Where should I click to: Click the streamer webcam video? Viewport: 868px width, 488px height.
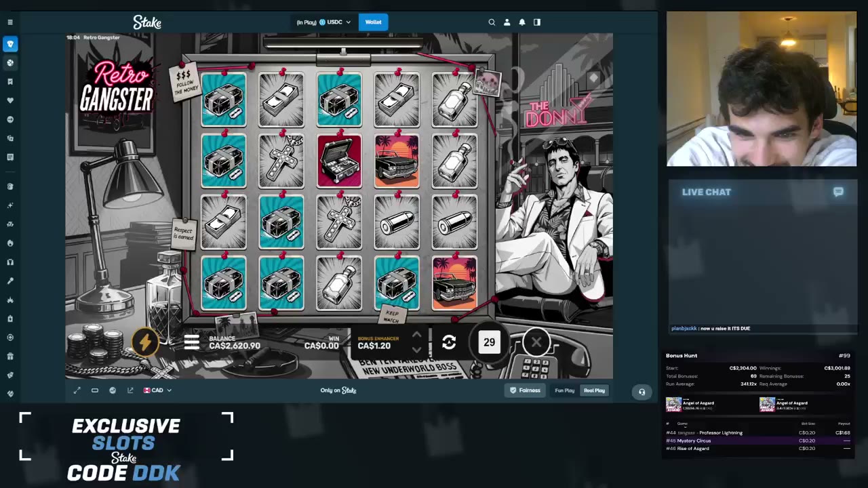click(762, 89)
